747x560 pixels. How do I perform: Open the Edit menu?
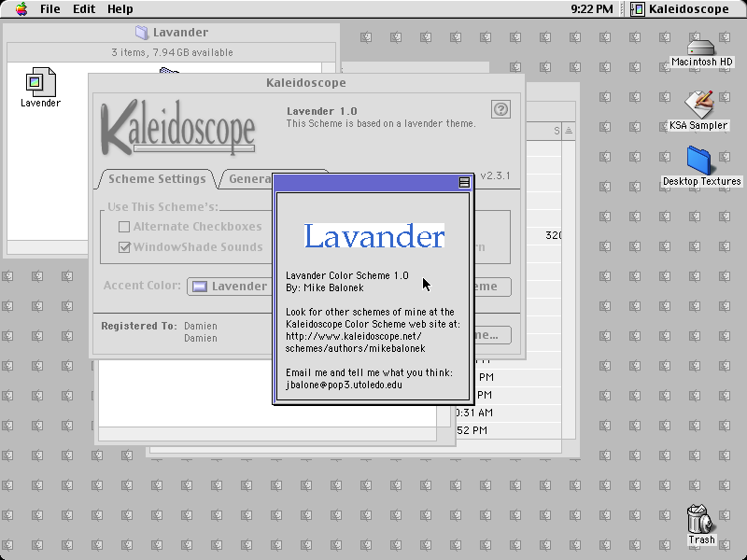pyautogui.click(x=84, y=9)
